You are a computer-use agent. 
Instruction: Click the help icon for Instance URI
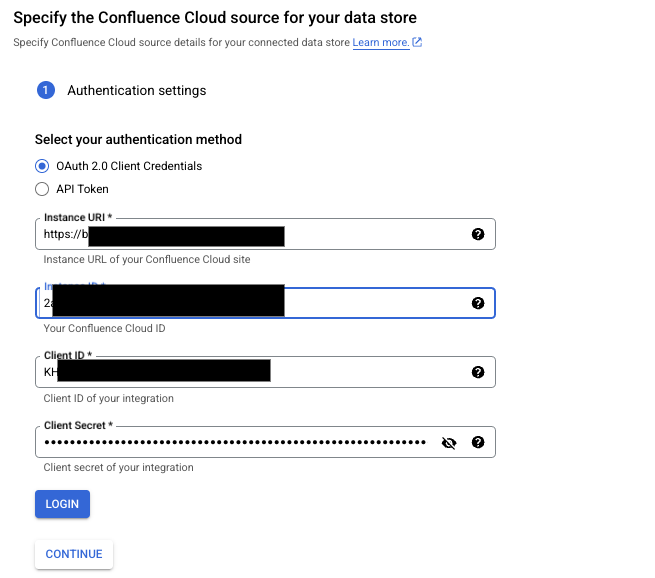[477, 234]
